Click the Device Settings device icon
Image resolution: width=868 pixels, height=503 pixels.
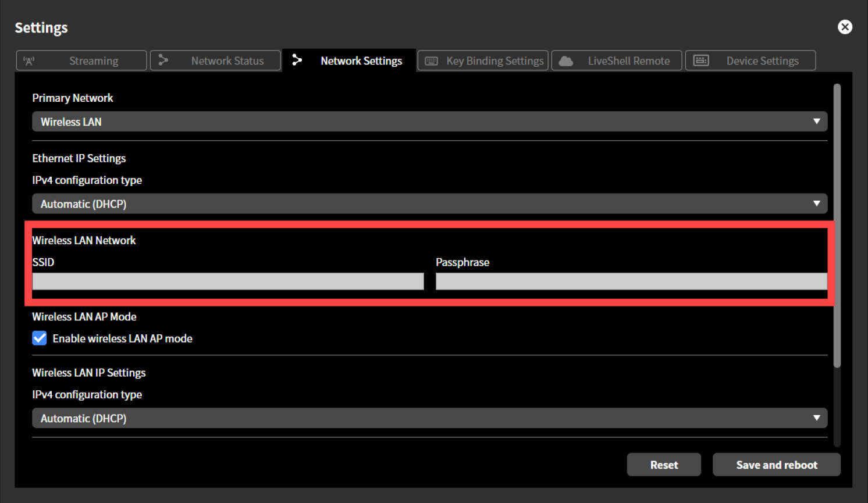(701, 60)
